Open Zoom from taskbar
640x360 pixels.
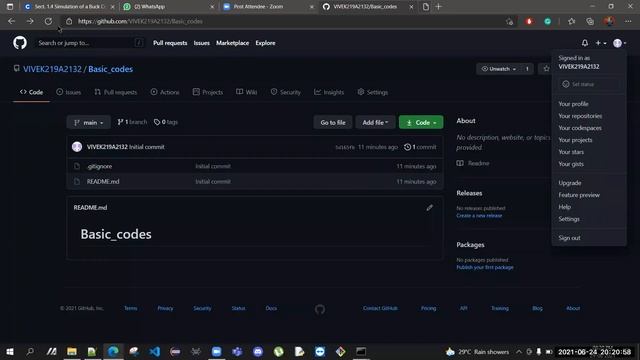tap(216, 351)
